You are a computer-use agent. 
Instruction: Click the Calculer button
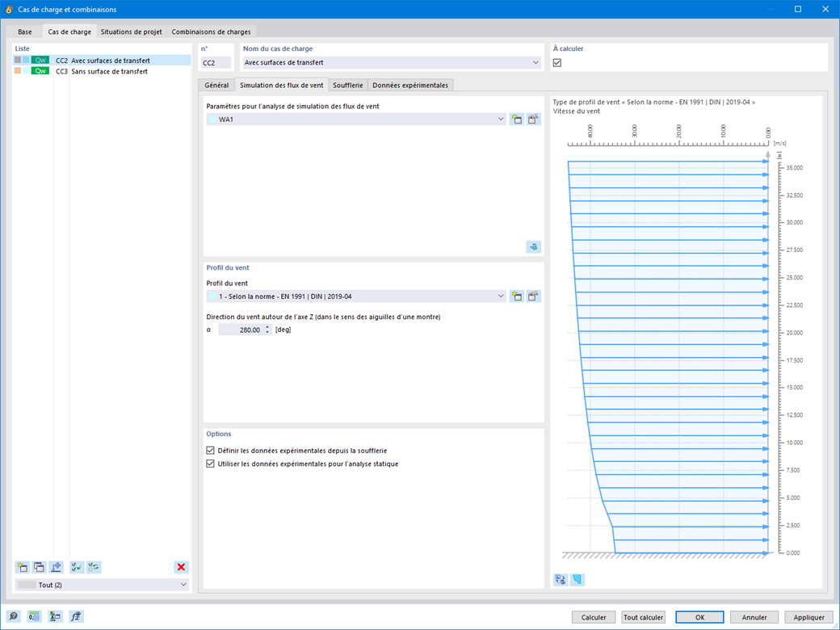coord(594,617)
